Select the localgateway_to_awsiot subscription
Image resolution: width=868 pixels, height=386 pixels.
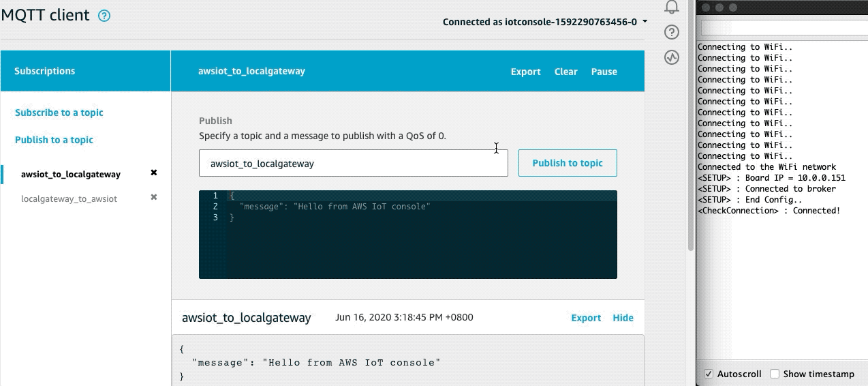click(x=69, y=199)
